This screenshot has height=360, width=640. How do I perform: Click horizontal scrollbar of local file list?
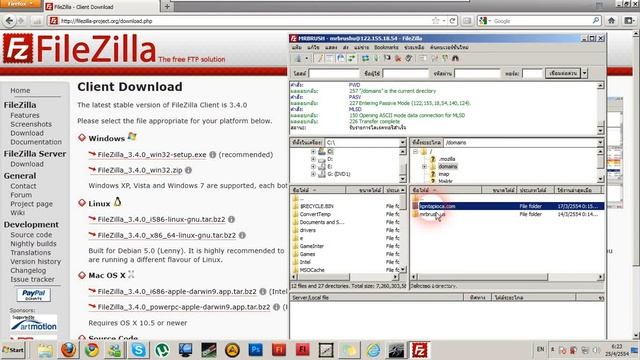pyautogui.click(x=345, y=277)
